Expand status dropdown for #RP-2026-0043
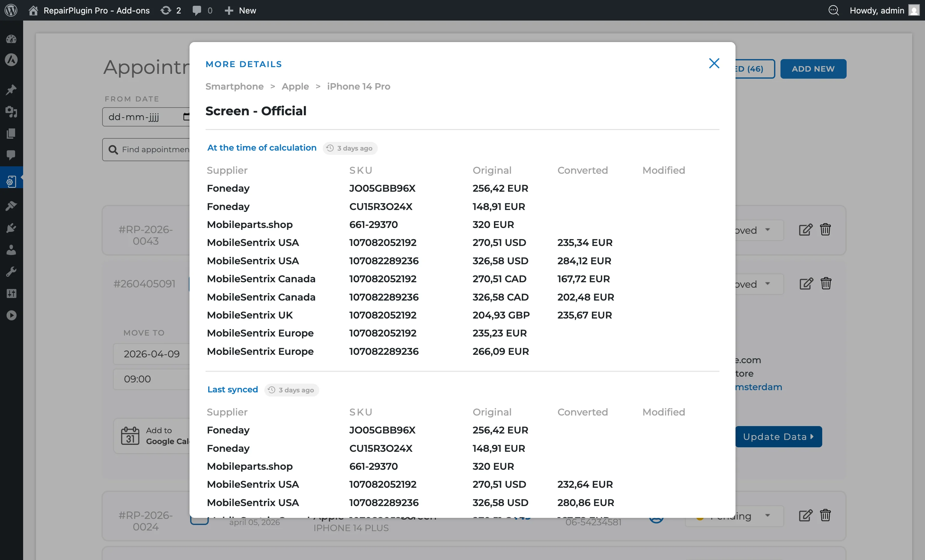Screen dimensions: 925x560 point(767,230)
